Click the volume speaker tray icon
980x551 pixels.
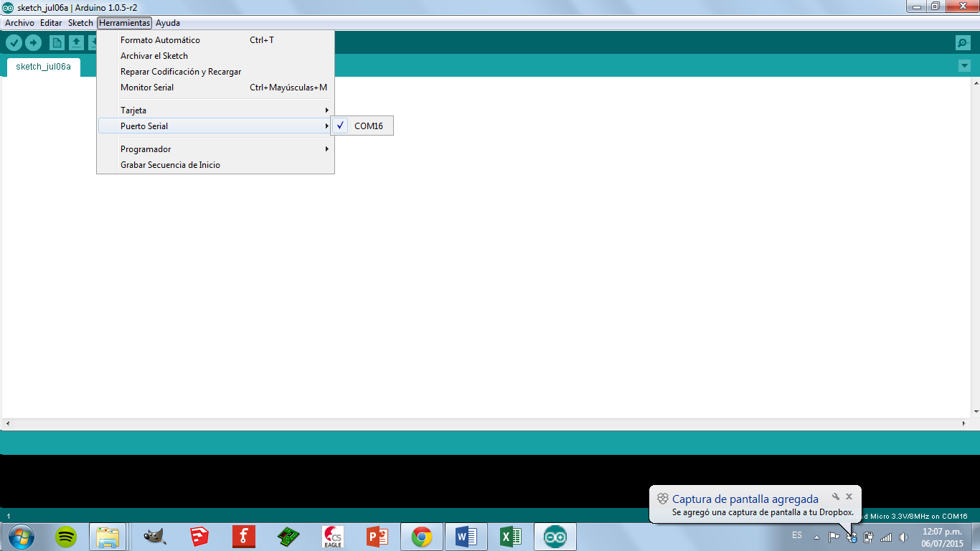tap(903, 537)
